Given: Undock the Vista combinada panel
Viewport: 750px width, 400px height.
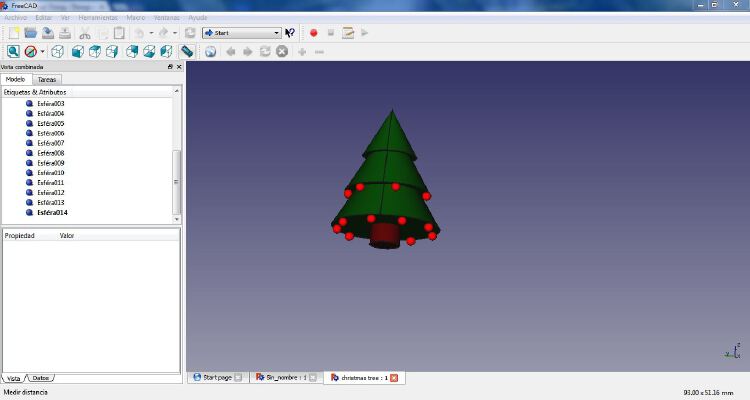Looking at the screenshot, I should point(170,67).
